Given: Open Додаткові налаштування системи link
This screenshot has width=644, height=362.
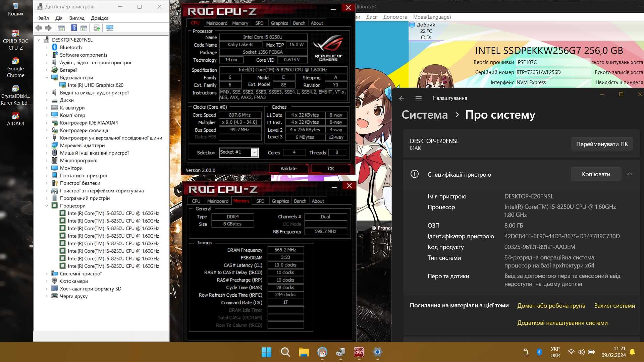Looking at the screenshot, I should (x=562, y=323).
